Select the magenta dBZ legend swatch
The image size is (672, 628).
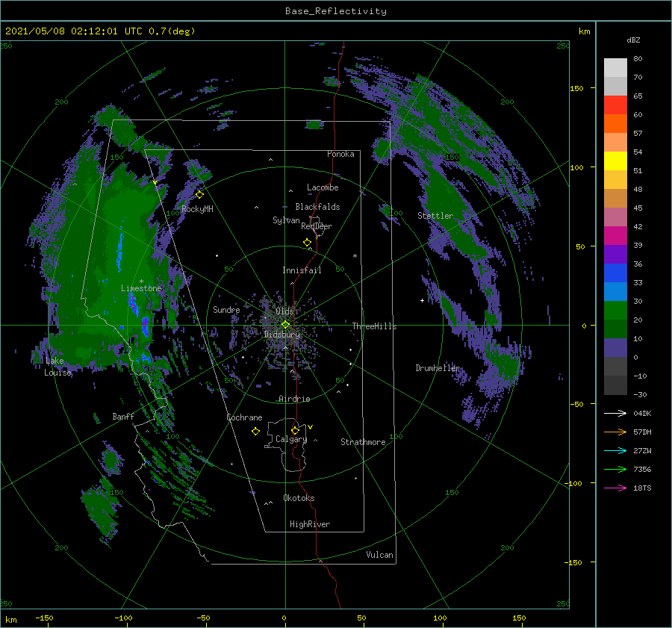pyautogui.click(x=615, y=236)
